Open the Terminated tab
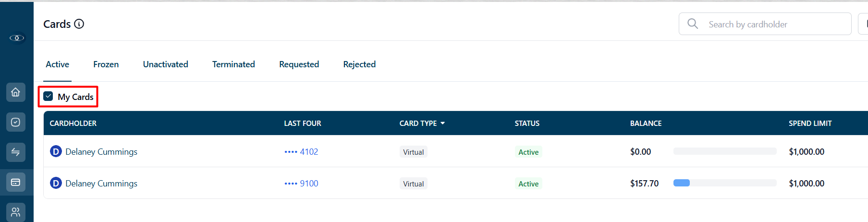 click(233, 64)
